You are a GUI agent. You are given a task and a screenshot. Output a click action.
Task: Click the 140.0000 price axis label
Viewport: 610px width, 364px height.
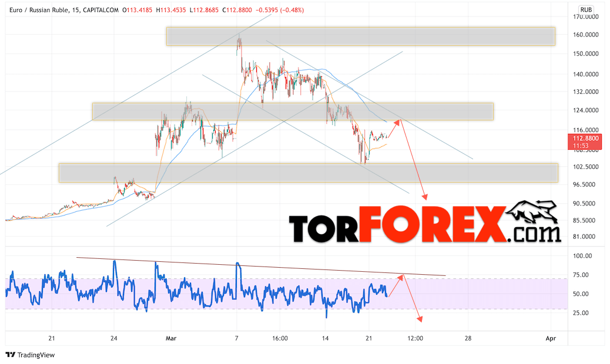585,74
